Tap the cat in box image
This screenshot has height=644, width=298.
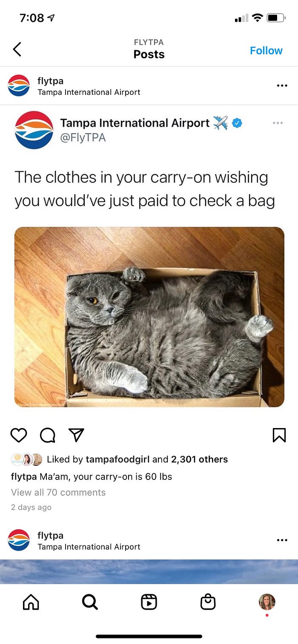(149, 317)
